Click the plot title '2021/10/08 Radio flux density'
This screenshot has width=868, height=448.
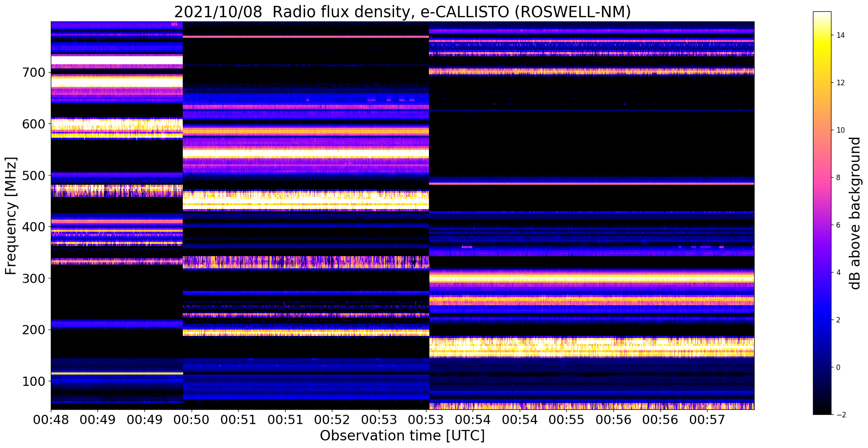point(402,12)
